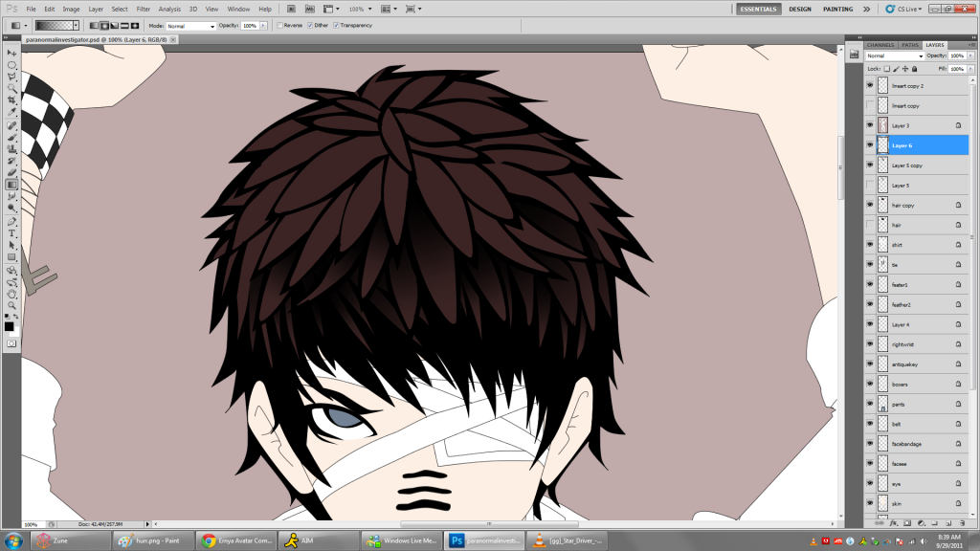Show the hidden lineart copy layer
This screenshot has width=980, height=551.
pyautogui.click(x=870, y=105)
